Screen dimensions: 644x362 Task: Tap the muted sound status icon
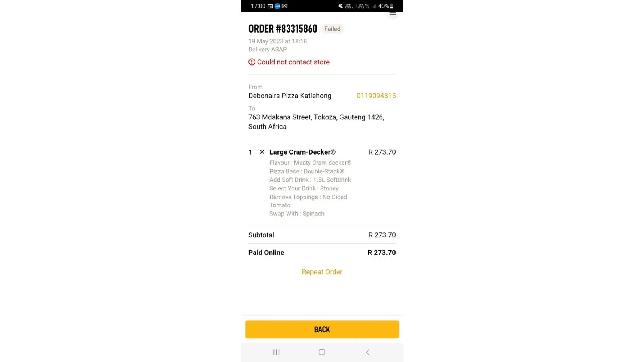[340, 6]
